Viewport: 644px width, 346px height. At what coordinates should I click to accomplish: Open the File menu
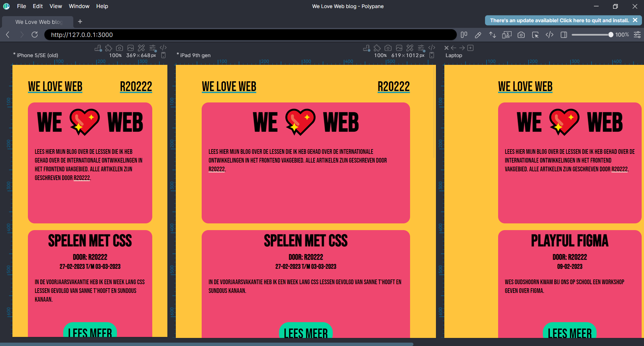(x=22, y=6)
